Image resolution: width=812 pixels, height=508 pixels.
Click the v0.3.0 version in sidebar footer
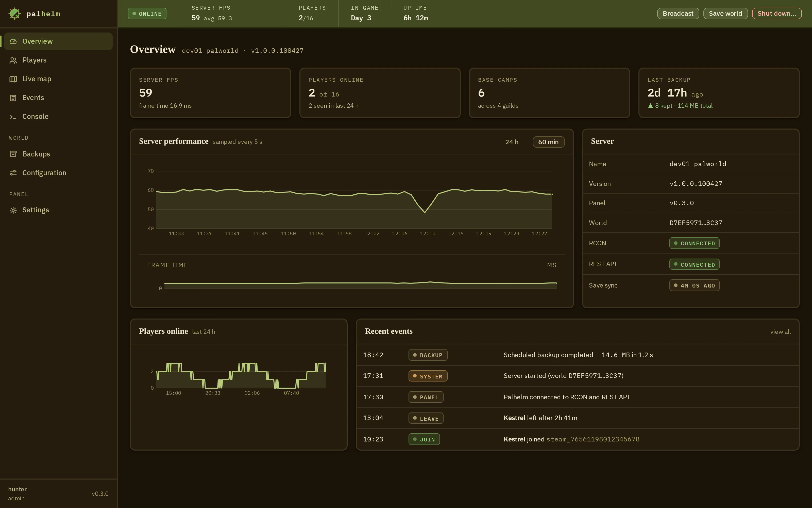click(x=100, y=494)
